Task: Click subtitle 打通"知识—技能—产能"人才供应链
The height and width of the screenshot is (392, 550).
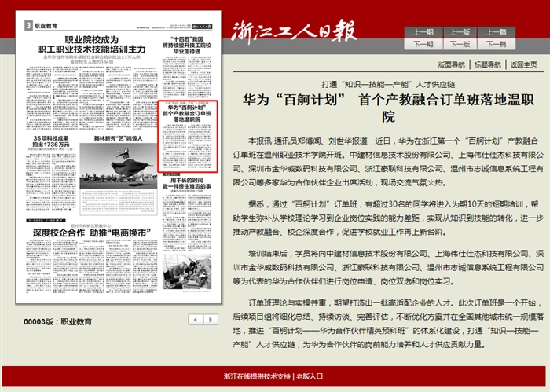Action: pyautogui.click(x=388, y=85)
